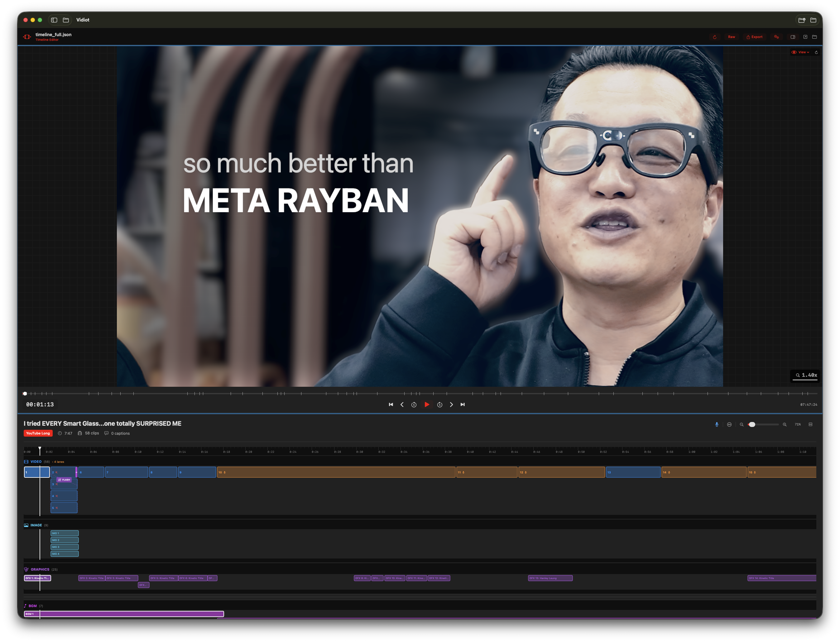The image size is (840, 642).
Task: Toggle mute icon on video clip 4
Action: click(56, 496)
